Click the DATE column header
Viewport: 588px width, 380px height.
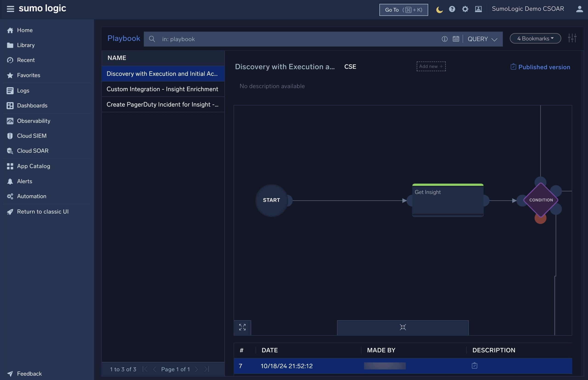coord(270,350)
